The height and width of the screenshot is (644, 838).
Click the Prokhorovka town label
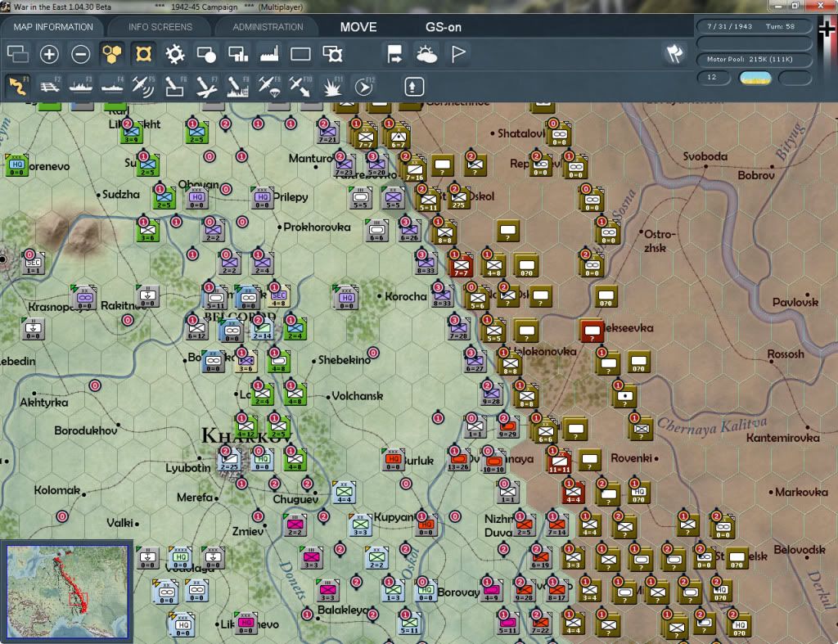pyautogui.click(x=317, y=227)
